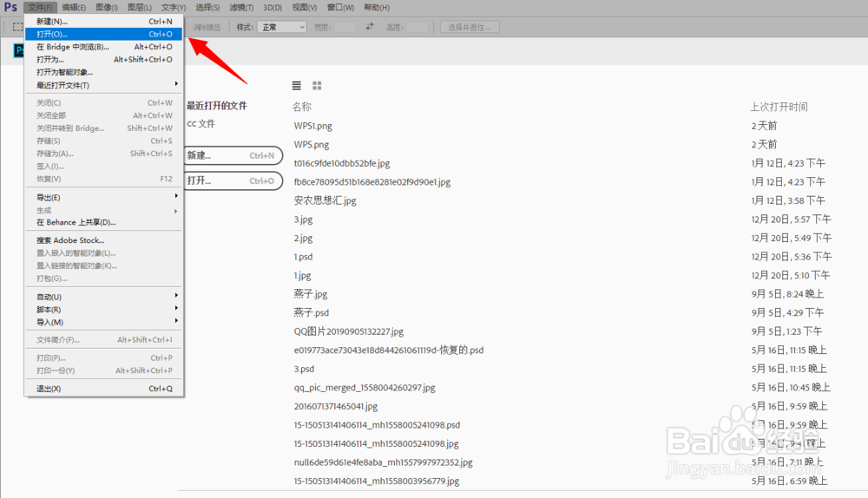Open file null6de59d61e4fe8aba_mh1557997972352.jpg
Image resolution: width=868 pixels, height=498 pixels.
pyautogui.click(x=383, y=462)
